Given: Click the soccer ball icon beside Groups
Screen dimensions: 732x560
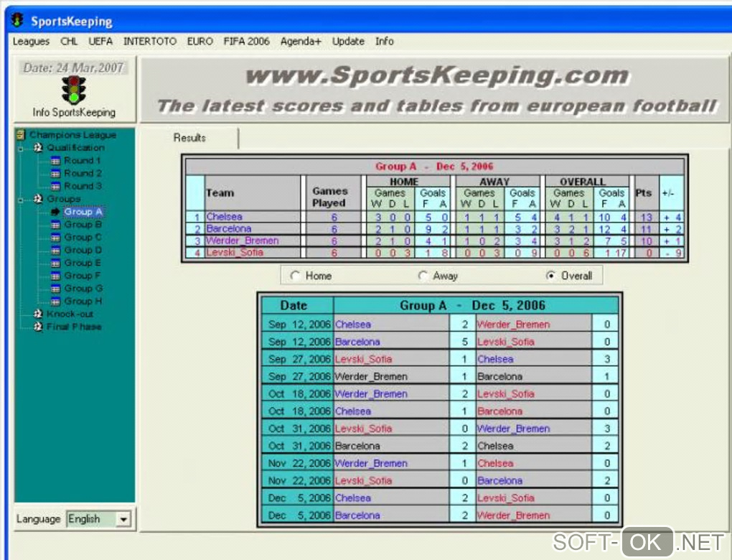Looking at the screenshot, I should pos(38,199).
